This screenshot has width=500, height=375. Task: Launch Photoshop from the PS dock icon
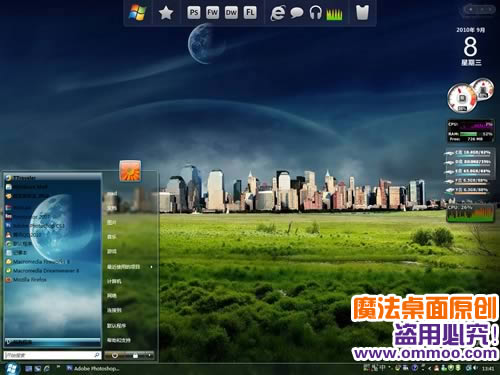coord(194,13)
